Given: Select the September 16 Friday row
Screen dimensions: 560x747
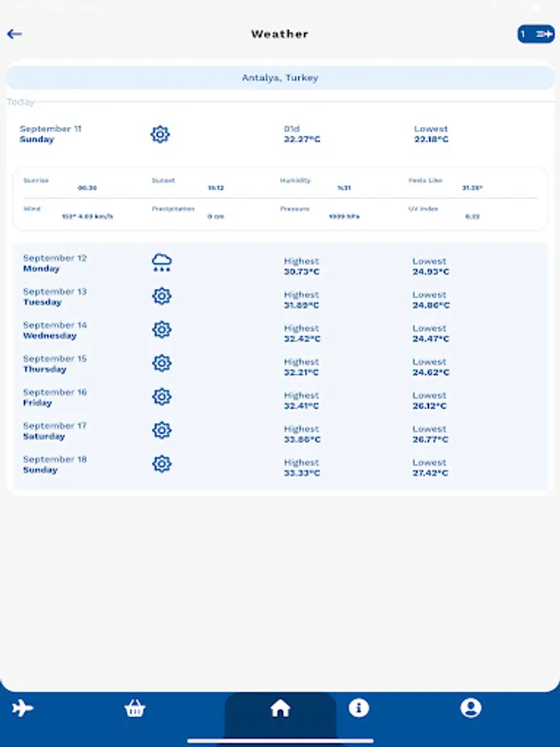Looking at the screenshot, I should coord(280,398).
